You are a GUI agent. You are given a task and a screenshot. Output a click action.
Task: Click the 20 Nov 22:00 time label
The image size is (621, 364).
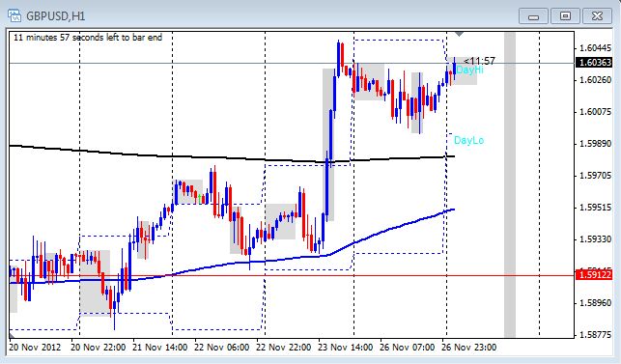99,348
